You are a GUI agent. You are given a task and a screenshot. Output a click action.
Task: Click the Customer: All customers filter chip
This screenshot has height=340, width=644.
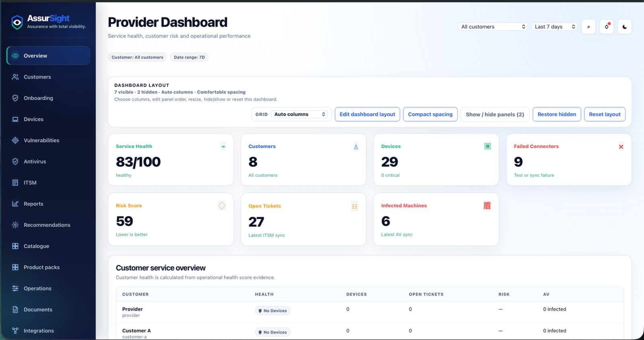click(x=137, y=57)
